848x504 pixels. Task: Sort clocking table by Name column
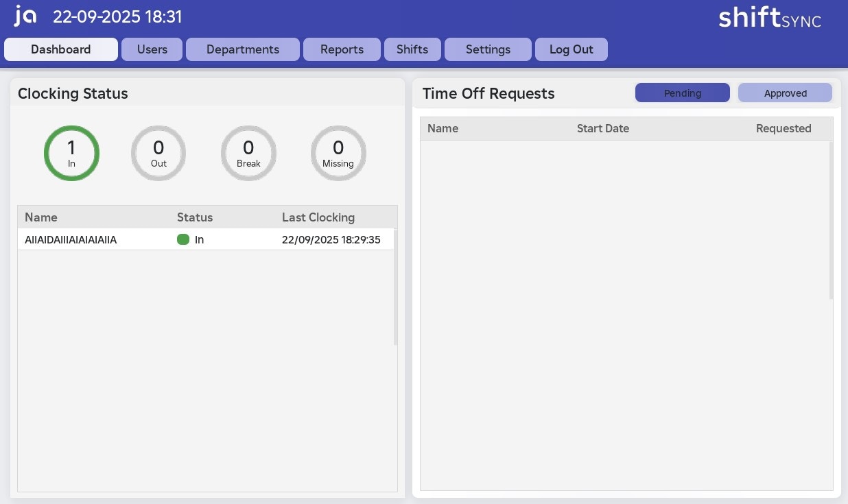point(41,217)
